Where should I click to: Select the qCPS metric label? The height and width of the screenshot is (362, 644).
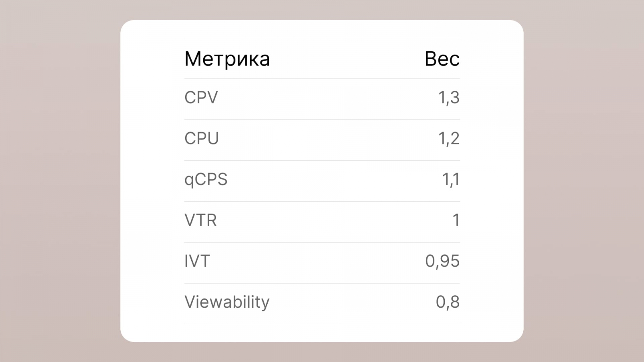(x=206, y=179)
